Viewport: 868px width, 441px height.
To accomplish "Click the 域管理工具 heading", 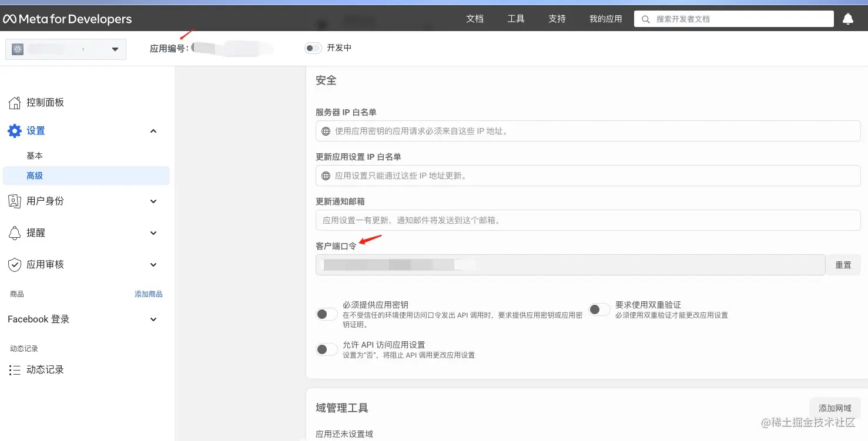I will pyautogui.click(x=342, y=408).
